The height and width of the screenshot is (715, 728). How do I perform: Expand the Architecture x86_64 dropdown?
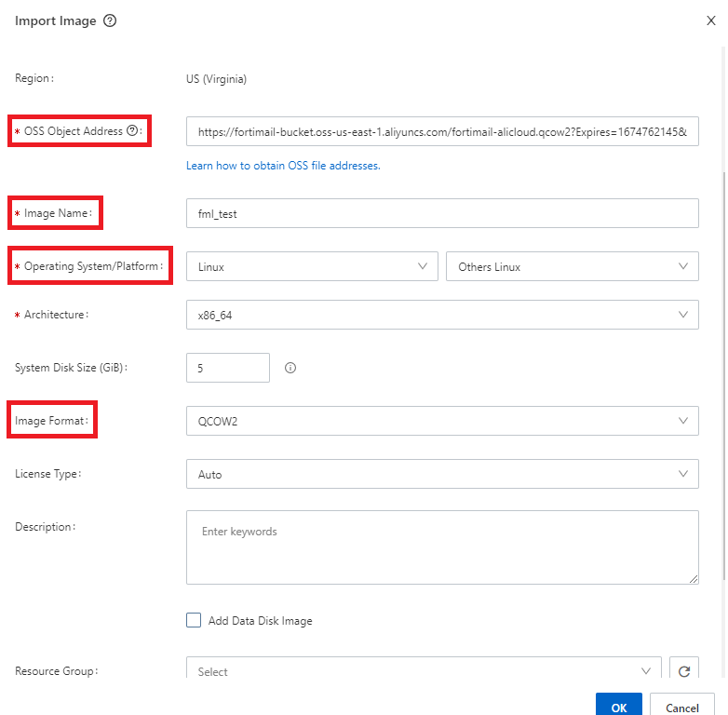442,315
